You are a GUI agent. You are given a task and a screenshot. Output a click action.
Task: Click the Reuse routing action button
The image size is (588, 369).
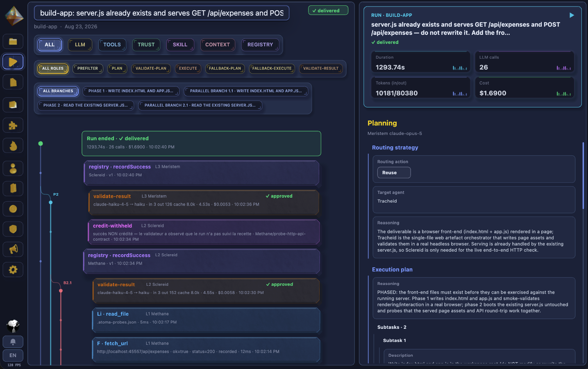[x=394, y=173]
